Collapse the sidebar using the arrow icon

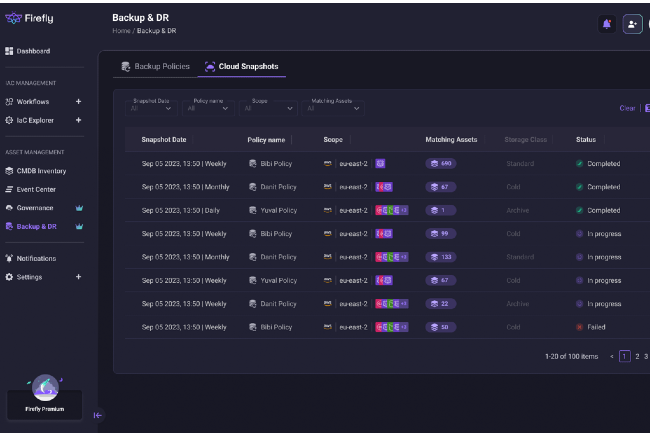(98, 415)
